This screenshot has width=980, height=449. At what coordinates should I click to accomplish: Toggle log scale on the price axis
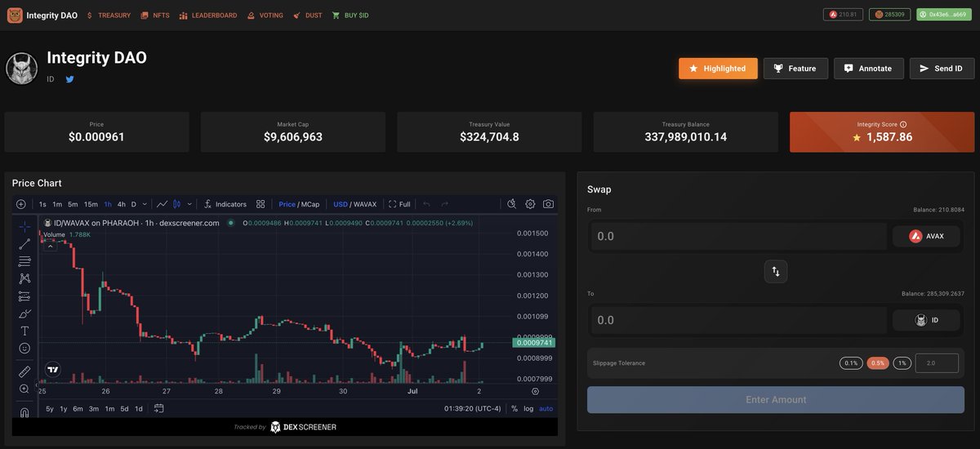point(528,408)
